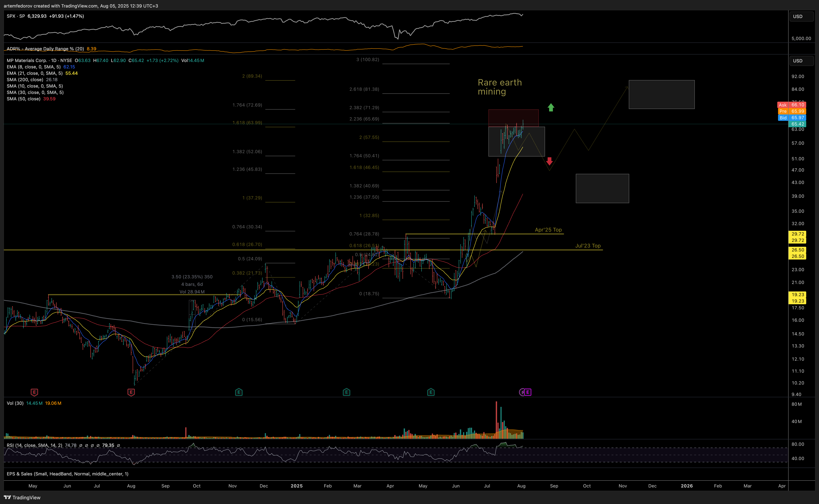819x504 pixels.
Task: Select the EPS & Sales indicator legend
Action: [x=67, y=474]
